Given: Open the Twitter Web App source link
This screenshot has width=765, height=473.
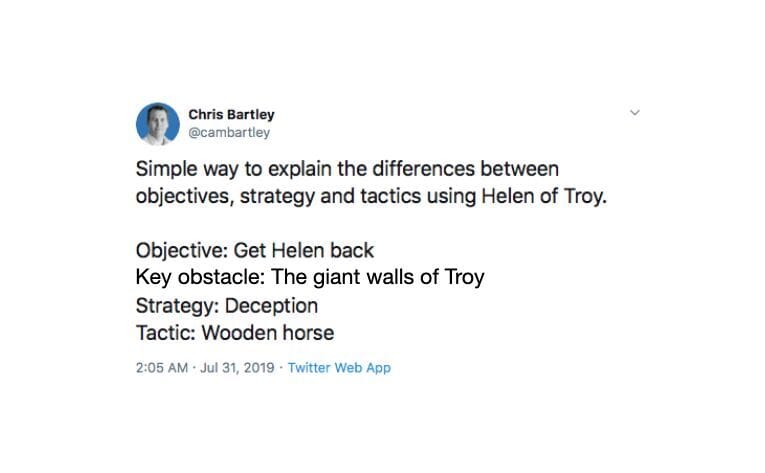Looking at the screenshot, I should coord(339,368).
